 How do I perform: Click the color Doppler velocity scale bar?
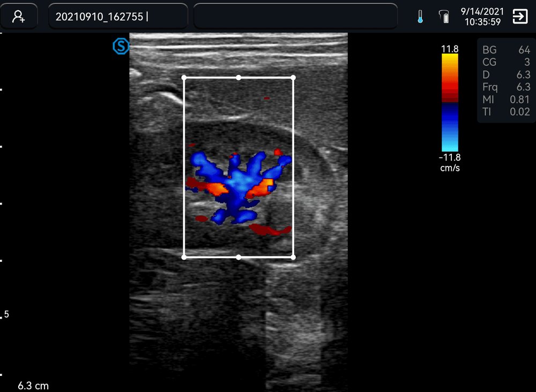point(450,102)
